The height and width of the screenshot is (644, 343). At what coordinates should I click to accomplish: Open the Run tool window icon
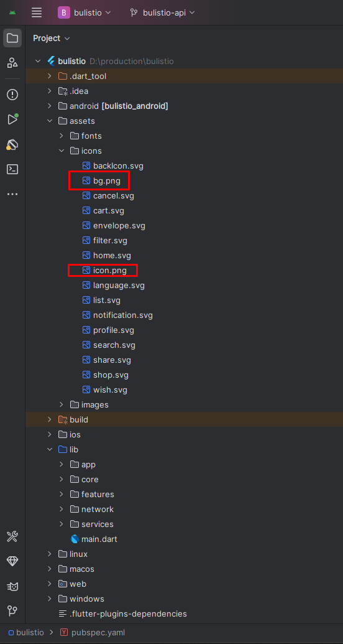pos(12,119)
